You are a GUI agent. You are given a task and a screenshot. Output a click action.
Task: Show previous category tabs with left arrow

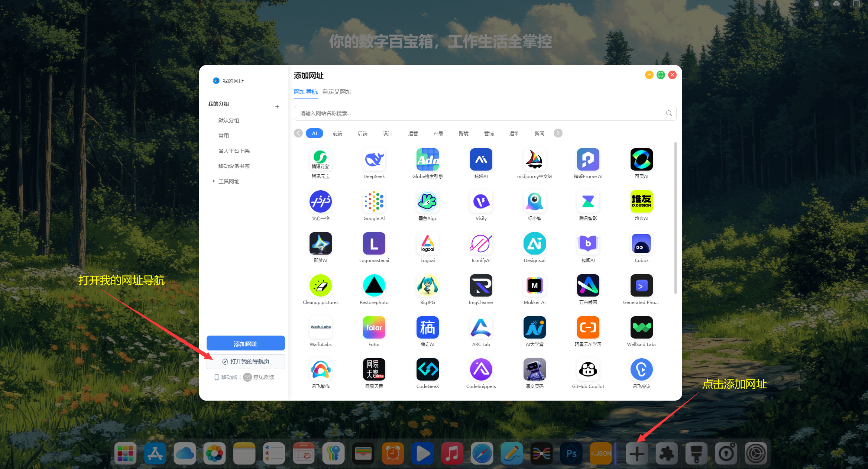298,133
